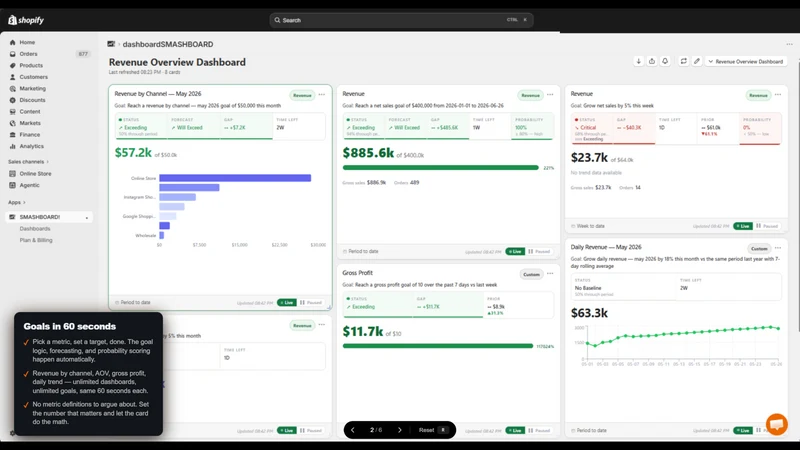Click the Gross Profit progress bar
The image size is (800, 450).
[438, 346]
